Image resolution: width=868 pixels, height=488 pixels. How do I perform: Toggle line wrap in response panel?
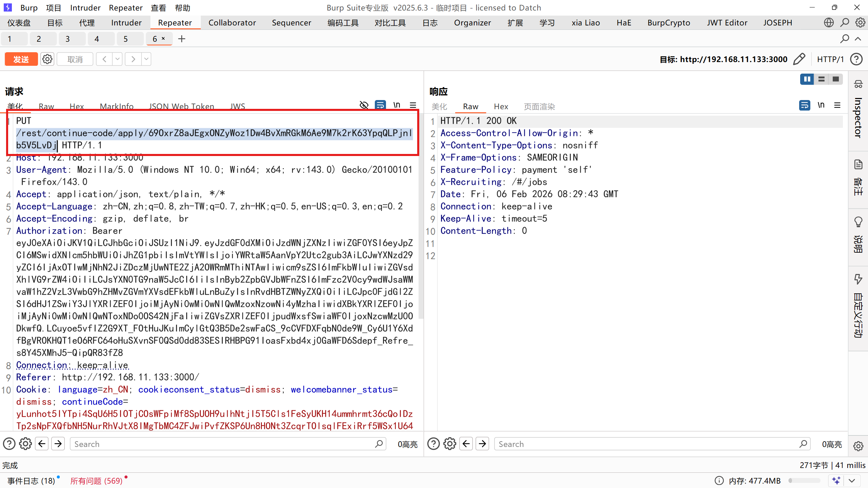[804, 105]
